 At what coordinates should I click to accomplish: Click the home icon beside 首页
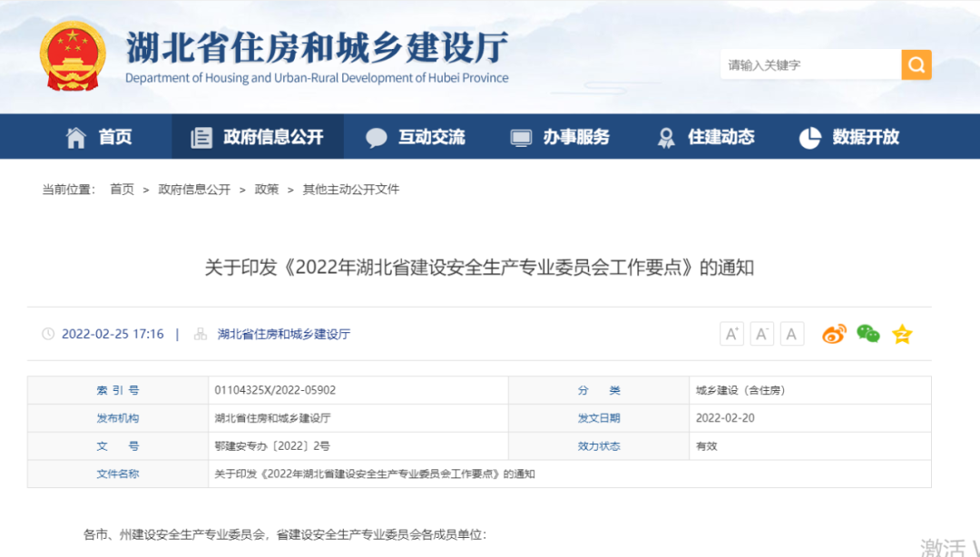pyautogui.click(x=76, y=136)
